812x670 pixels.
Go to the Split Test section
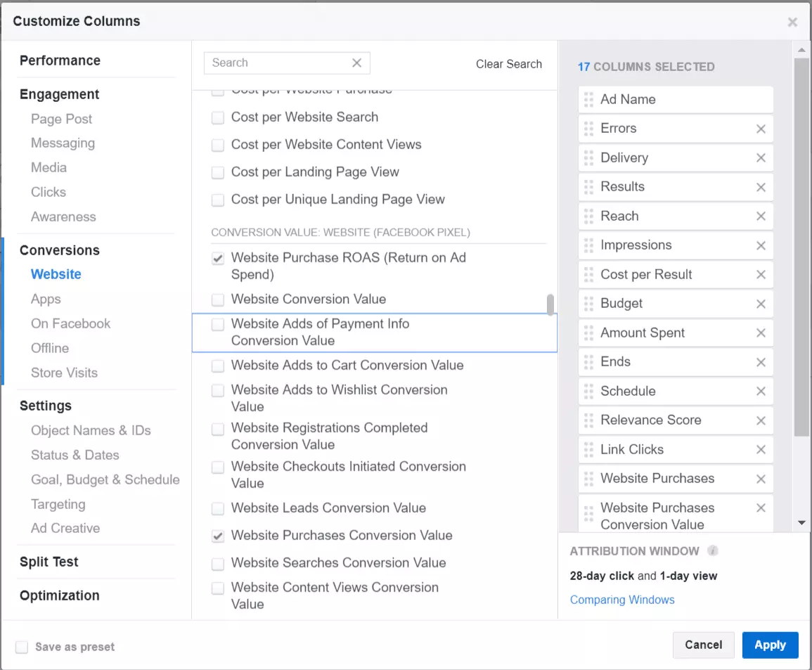[x=49, y=562]
